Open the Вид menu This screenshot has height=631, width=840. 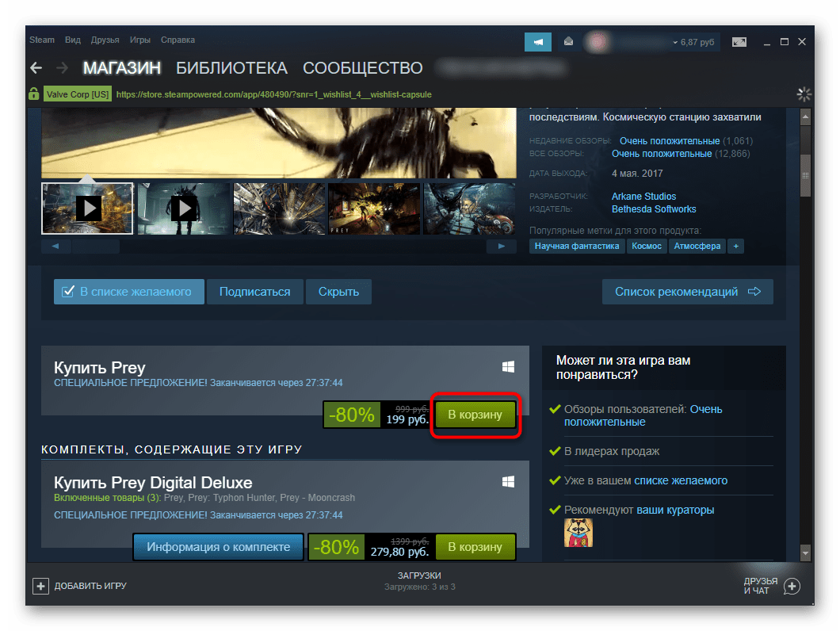click(x=73, y=40)
